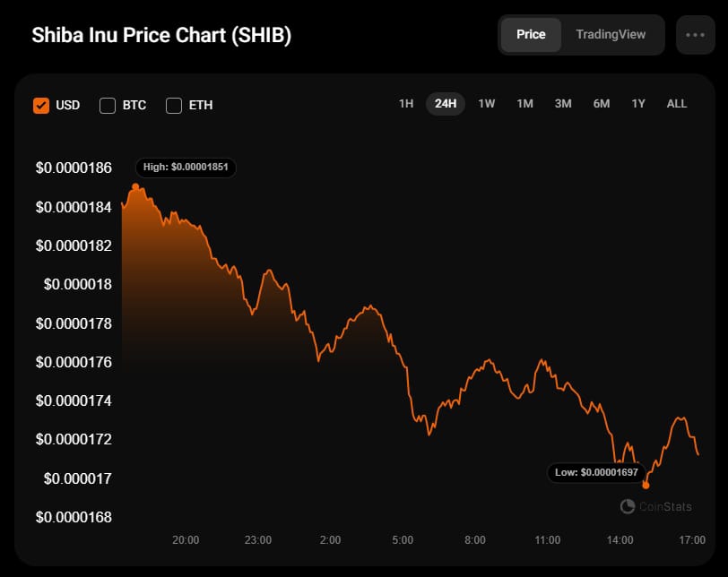
Task: Choose the 1W time range
Action: [486, 104]
